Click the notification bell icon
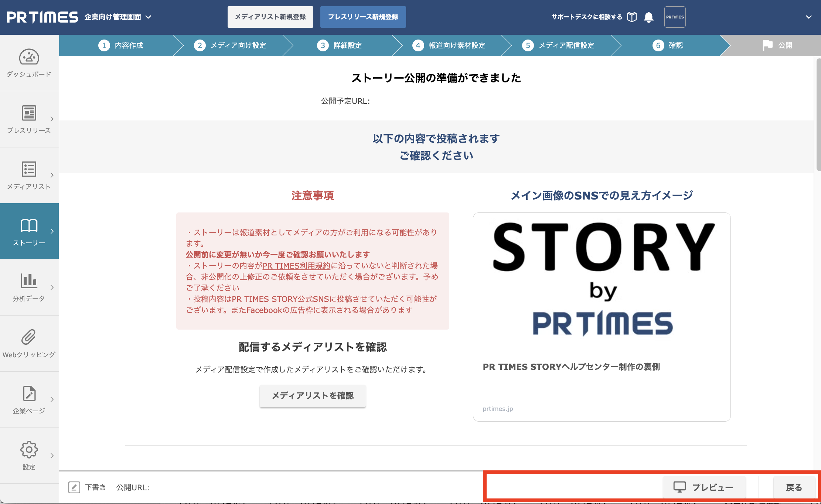Image resolution: width=821 pixels, height=504 pixels. coord(648,17)
